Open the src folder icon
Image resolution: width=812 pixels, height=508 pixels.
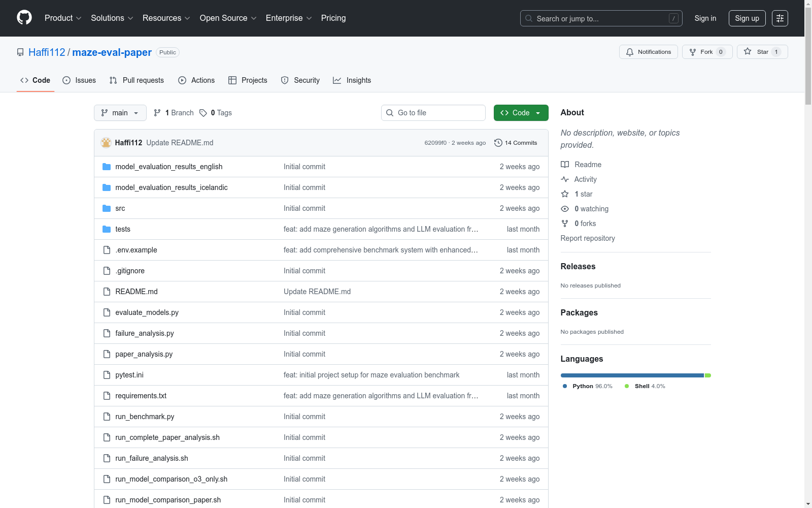point(107,208)
